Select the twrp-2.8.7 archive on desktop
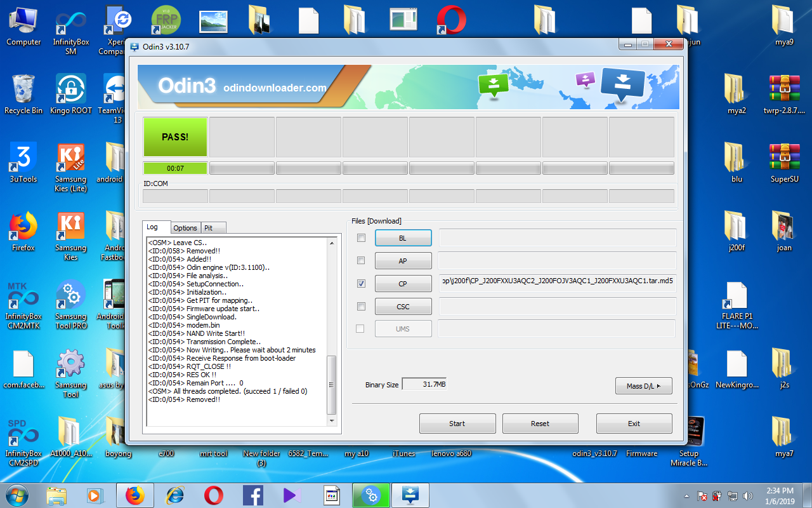 pyautogui.click(x=785, y=94)
